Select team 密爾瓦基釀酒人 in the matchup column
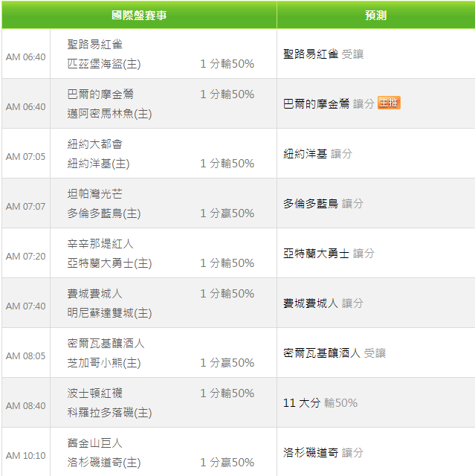 pos(106,344)
